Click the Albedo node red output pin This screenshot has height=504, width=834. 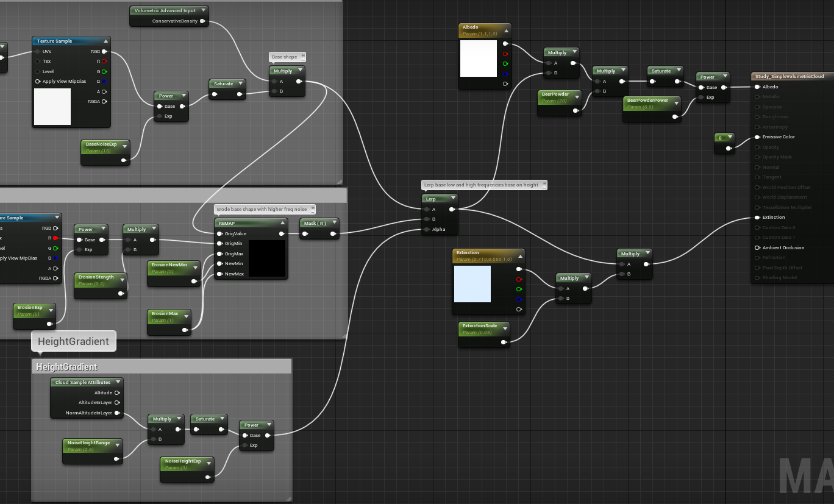point(505,54)
